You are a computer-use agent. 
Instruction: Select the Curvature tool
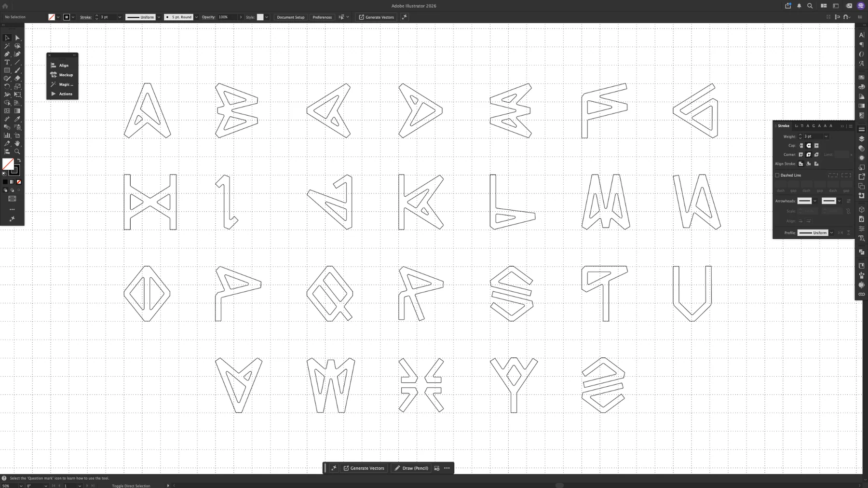point(17,54)
